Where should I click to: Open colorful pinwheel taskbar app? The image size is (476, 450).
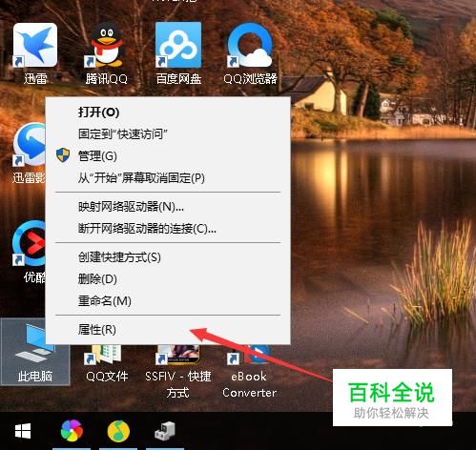pos(72,431)
